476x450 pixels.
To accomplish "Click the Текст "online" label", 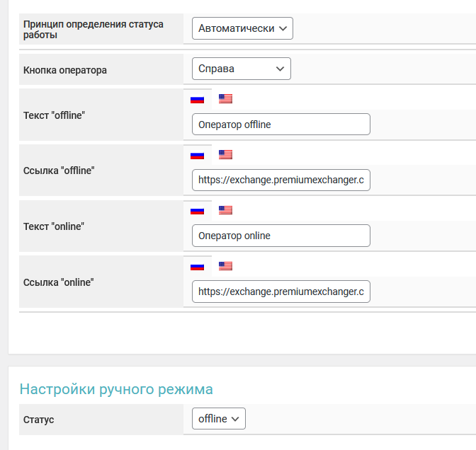I will click(54, 226).
